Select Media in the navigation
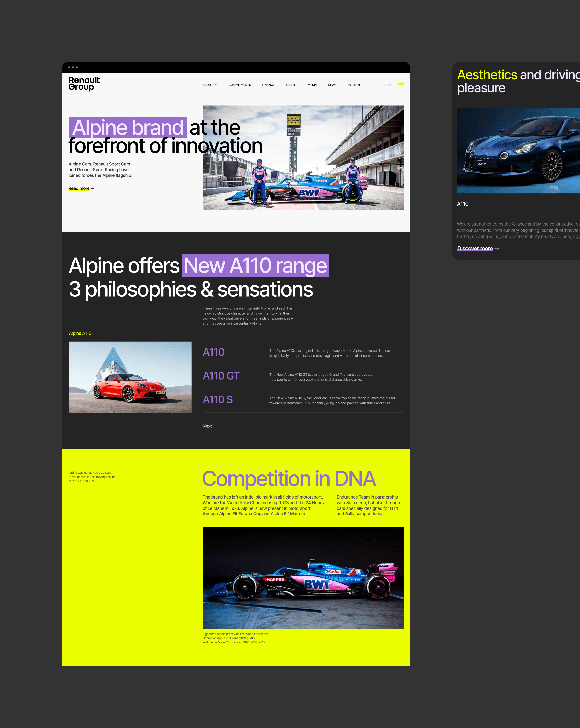 pyautogui.click(x=312, y=85)
